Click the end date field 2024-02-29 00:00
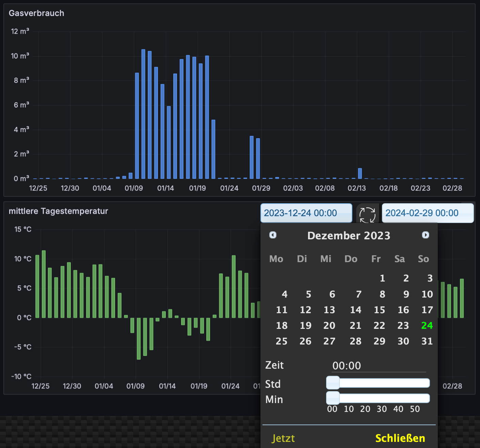The image size is (480, 448). [428, 213]
